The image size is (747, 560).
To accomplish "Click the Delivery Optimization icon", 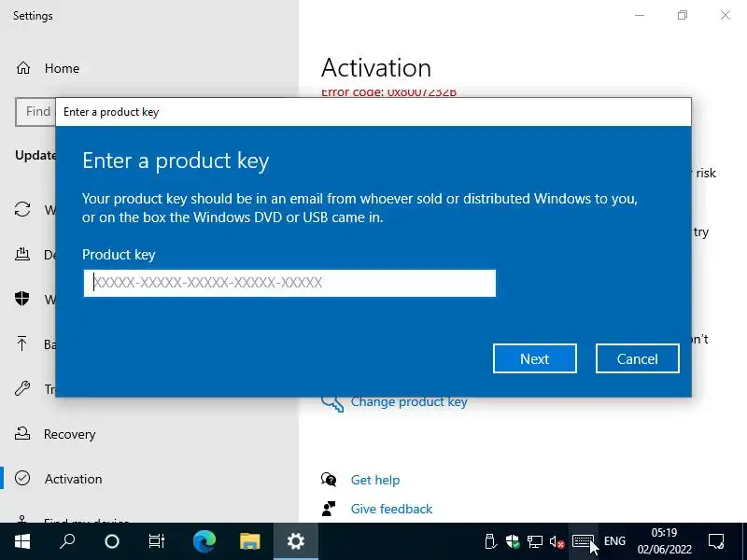I will tap(22, 254).
